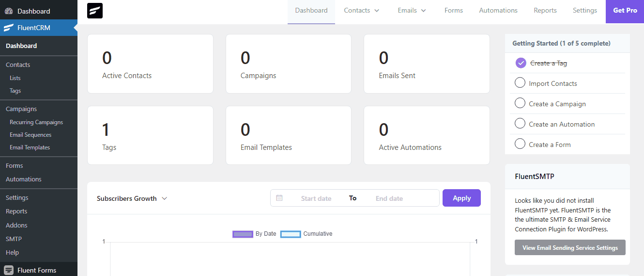The height and width of the screenshot is (276, 644).
Task: Expand the Contacts menu chevron in top nav
Action: pyautogui.click(x=377, y=11)
